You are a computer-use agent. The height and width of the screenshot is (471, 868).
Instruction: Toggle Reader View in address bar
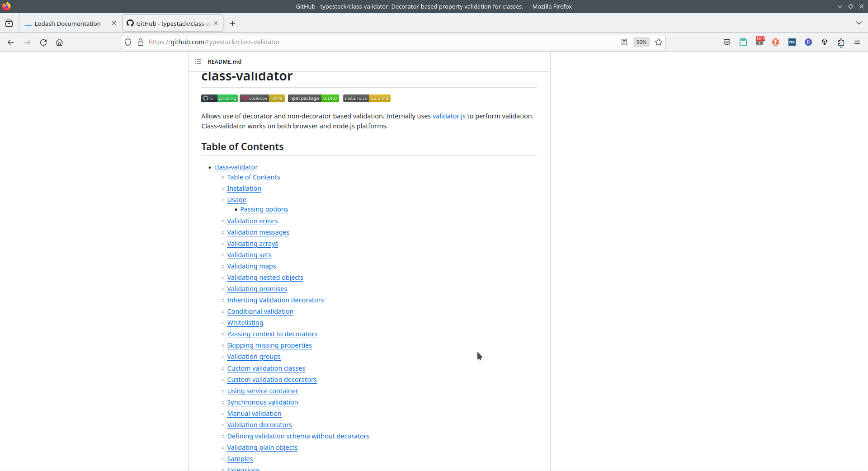point(624,42)
